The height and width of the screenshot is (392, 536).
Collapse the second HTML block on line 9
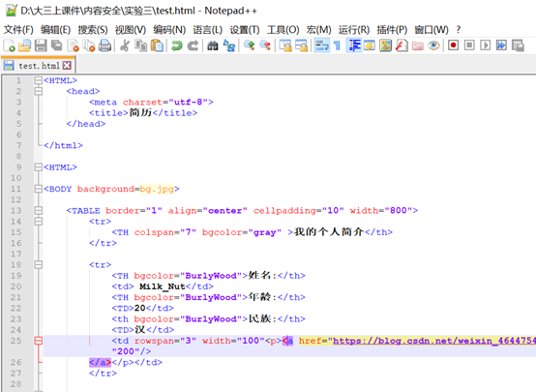(x=39, y=167)
